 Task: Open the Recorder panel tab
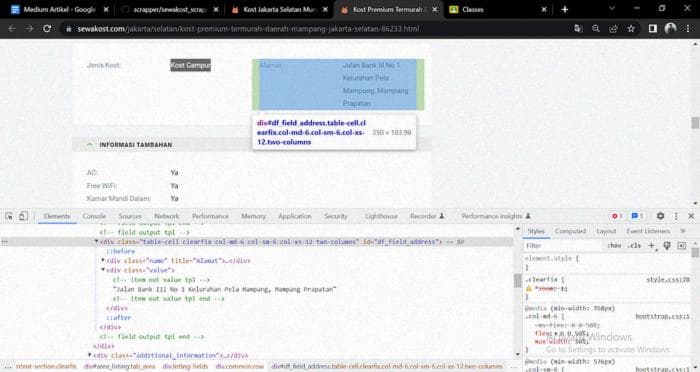coord(427,216)
